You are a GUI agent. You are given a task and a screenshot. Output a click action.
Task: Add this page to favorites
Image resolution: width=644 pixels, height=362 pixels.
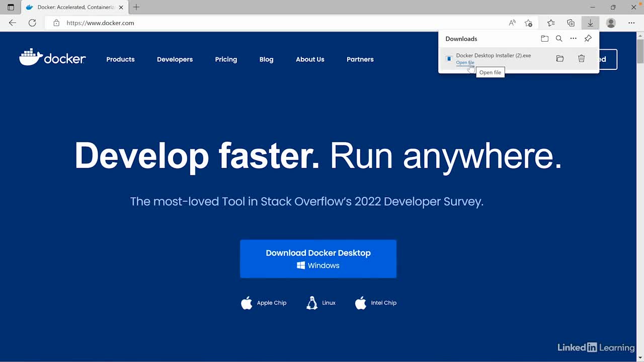[528, 23]
